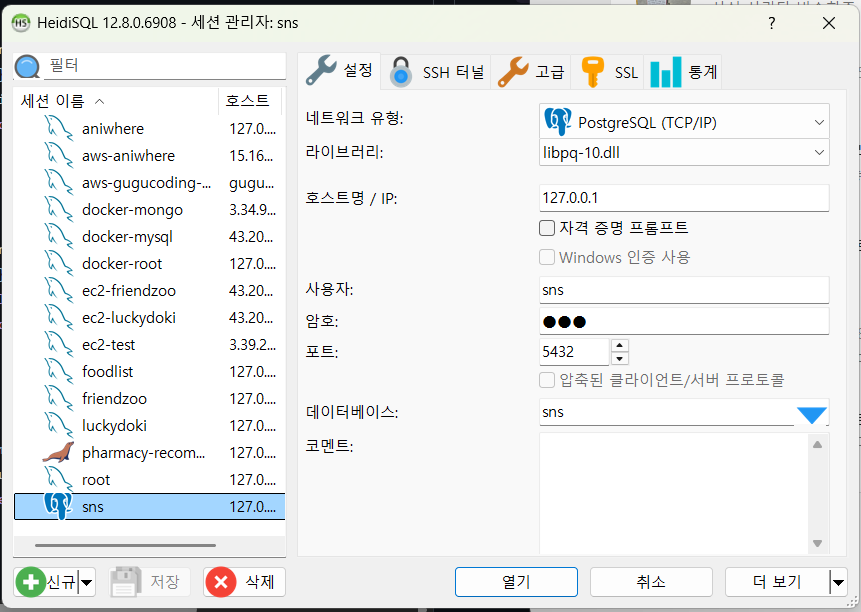Switch to the Advanced tab
This screenshot has height=612, width=861.
[x=531, y=72]
